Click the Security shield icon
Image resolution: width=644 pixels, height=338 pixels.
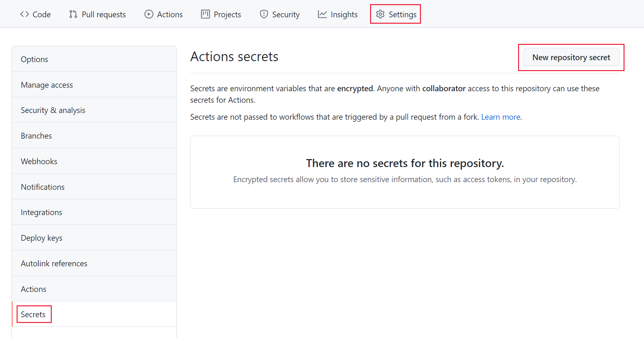[x=263, y=14]
